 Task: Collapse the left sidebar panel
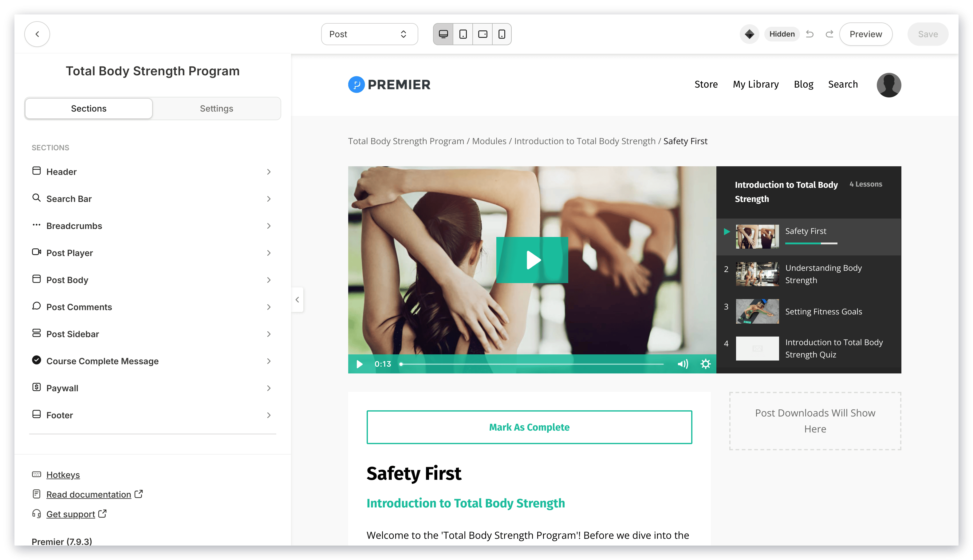[x=297, y=300]
